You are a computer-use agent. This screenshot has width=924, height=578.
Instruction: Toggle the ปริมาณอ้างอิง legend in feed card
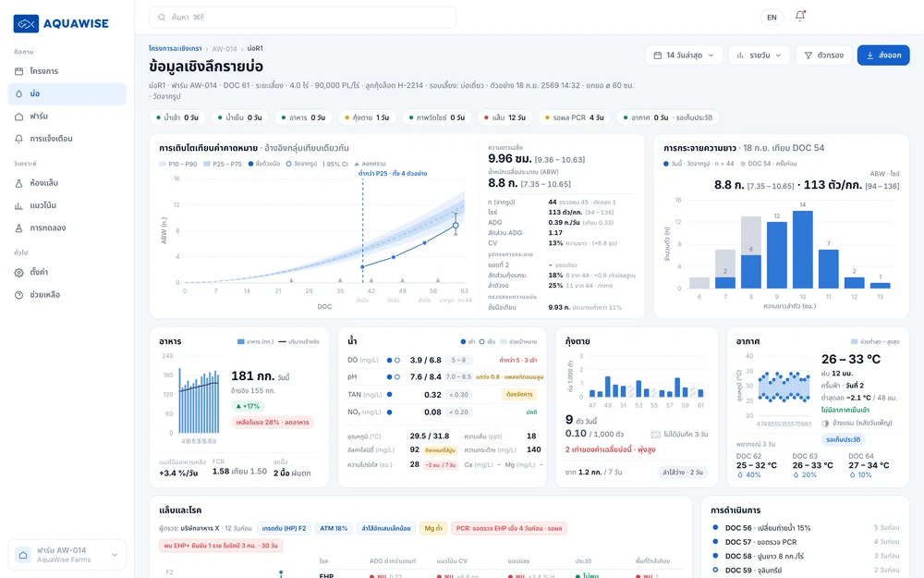(x=298, y=341)
